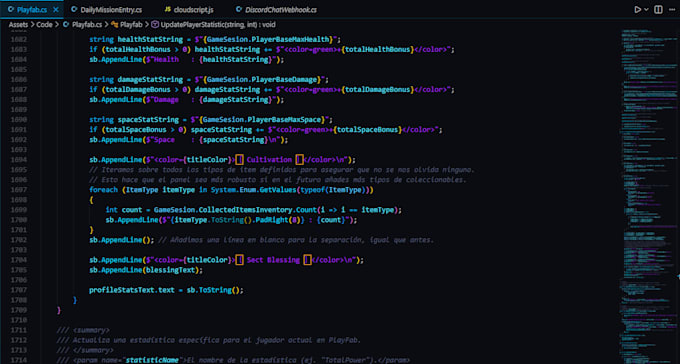Place cursor on the foreach keyword
Viewport: 680px width, 364px height.
point(103,190)
